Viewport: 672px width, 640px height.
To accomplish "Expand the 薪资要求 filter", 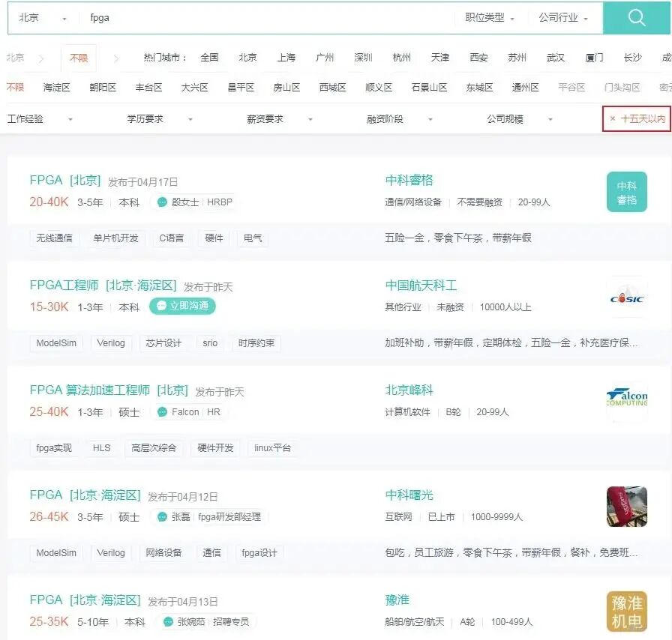I will click(280, 118).
